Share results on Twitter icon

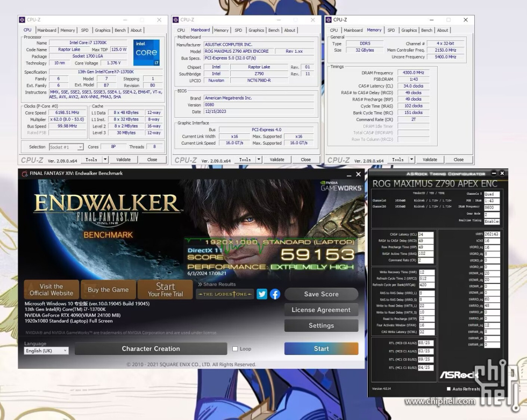point(262,294)
